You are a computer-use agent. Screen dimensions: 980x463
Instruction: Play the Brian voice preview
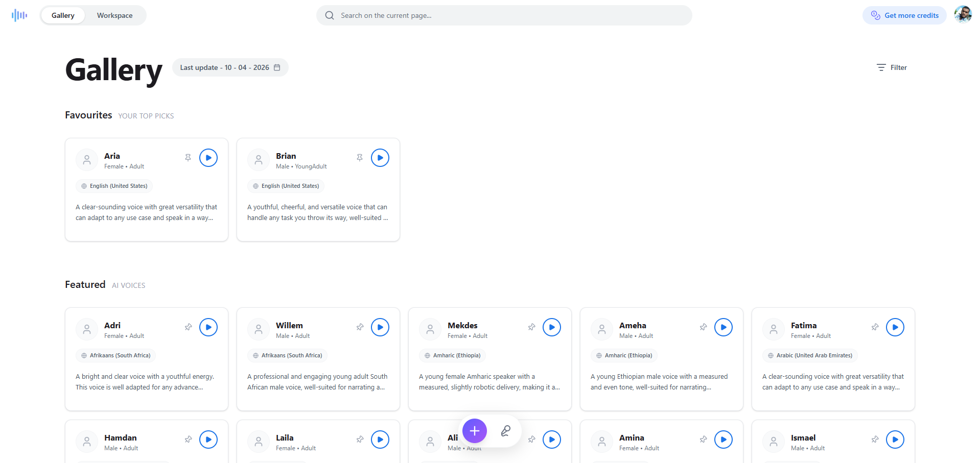point(380,158)
